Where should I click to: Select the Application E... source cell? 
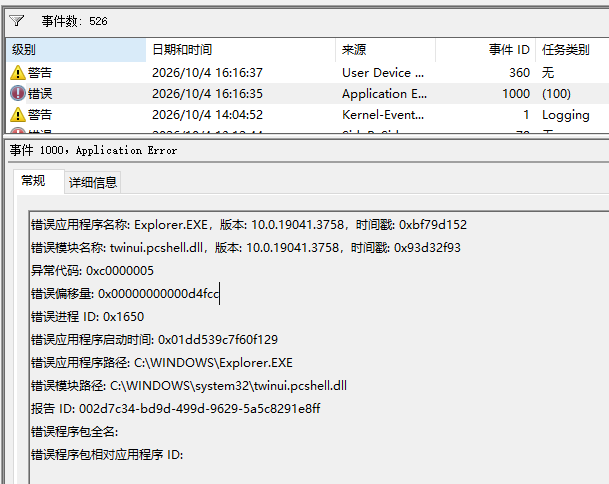click(x=384, y=94)
